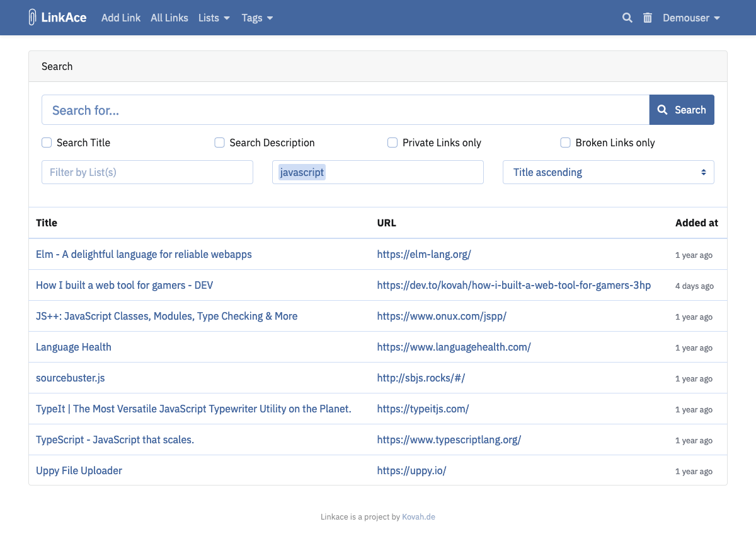Open the Language Health title link
Screen dimensions: 756x553
tap(74, 347)
